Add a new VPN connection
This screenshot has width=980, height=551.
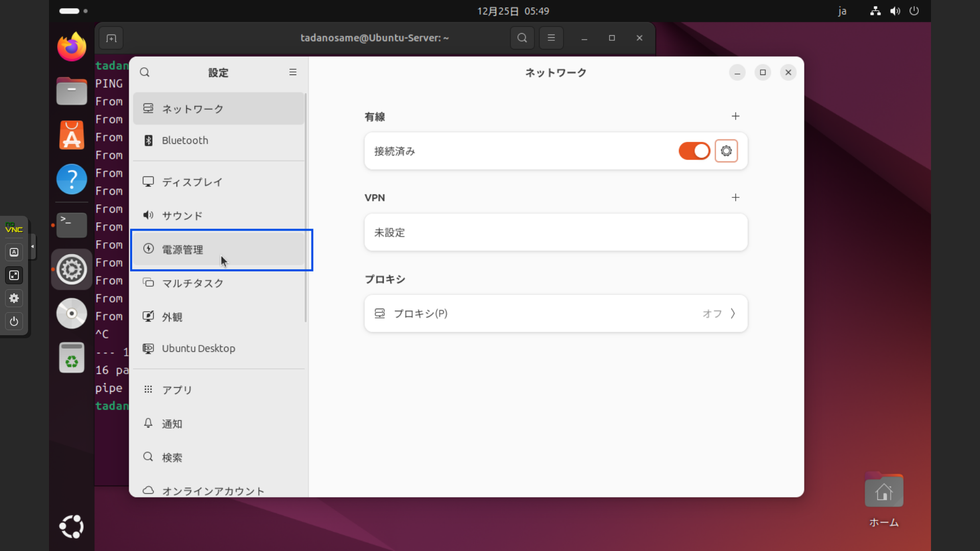tap(735, 197)
